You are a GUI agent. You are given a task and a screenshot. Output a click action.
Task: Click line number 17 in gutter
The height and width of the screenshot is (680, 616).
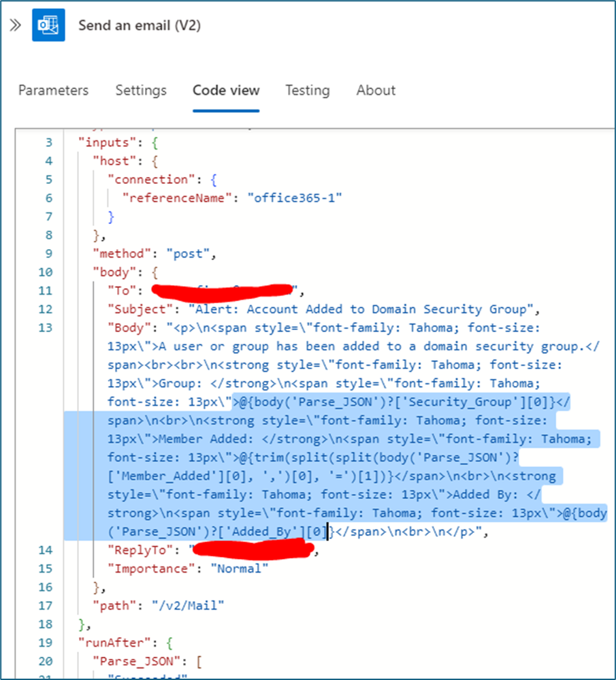[46, 606]
